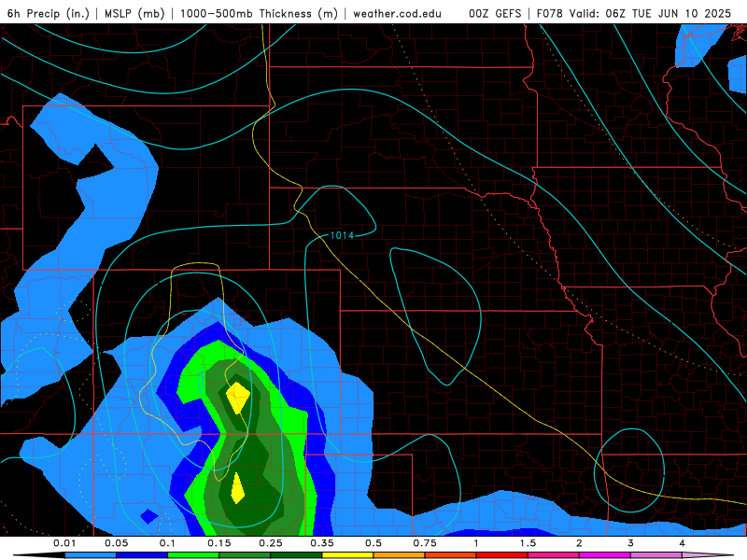The image size is (747, 560).
Task: Click the 1014 isobar contour label
Action: point(342,235)
